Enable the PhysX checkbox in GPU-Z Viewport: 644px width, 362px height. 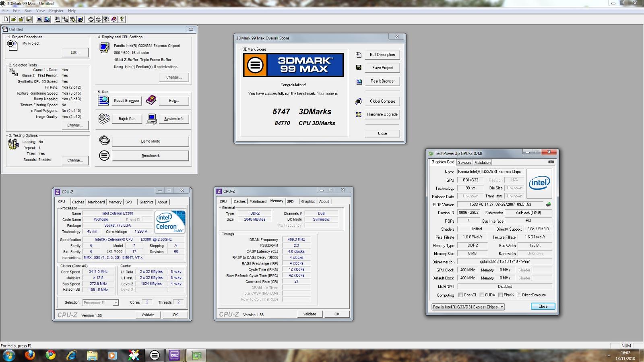point(500,295)
